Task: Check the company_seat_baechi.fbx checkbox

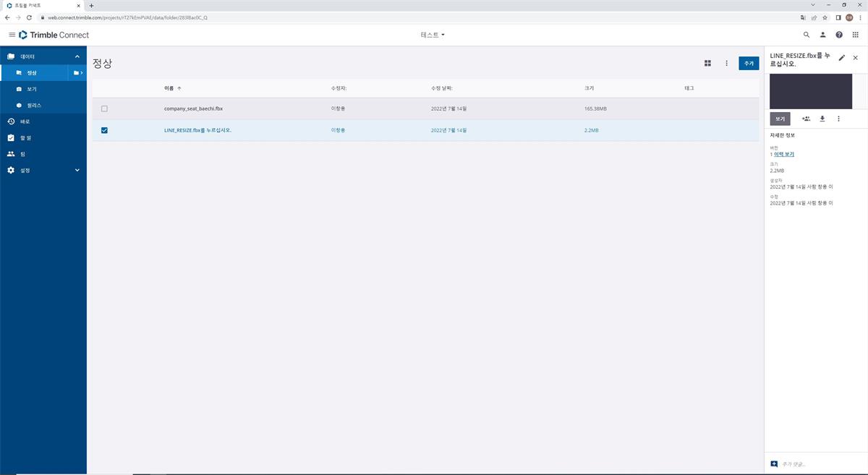Action: [104, 108]
